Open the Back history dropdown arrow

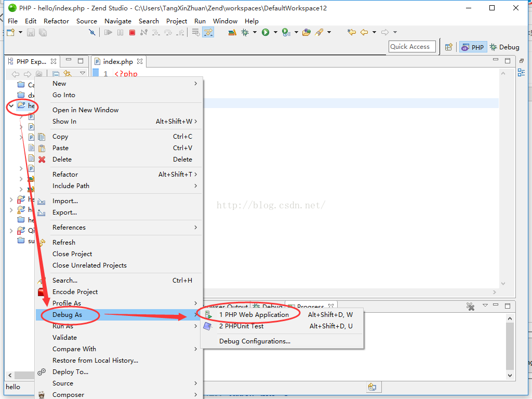pos(374,32)
